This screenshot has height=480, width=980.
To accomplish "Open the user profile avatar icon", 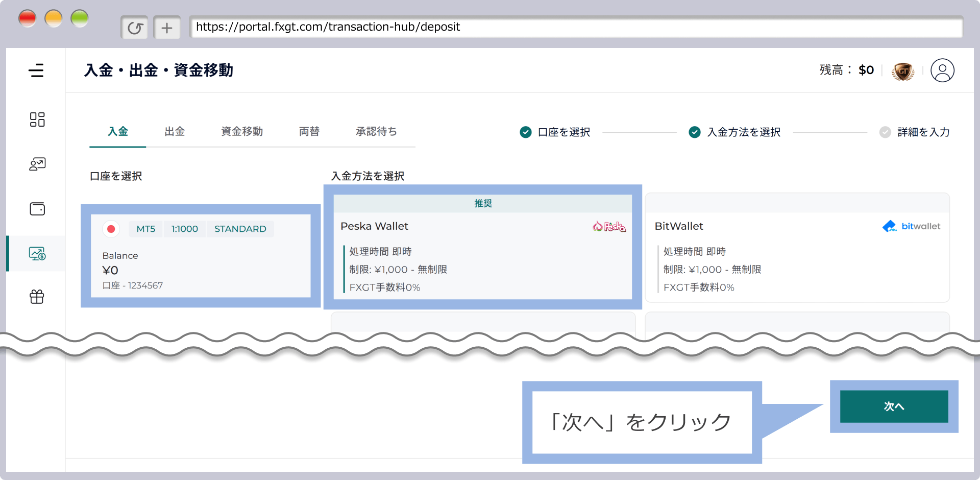I will (942, 70).
